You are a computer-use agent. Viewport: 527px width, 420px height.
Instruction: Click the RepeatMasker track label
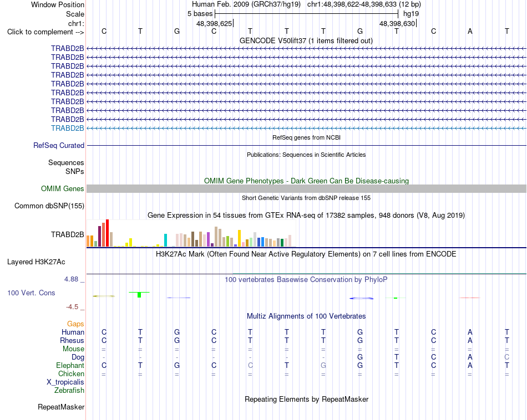pos(61,407)
